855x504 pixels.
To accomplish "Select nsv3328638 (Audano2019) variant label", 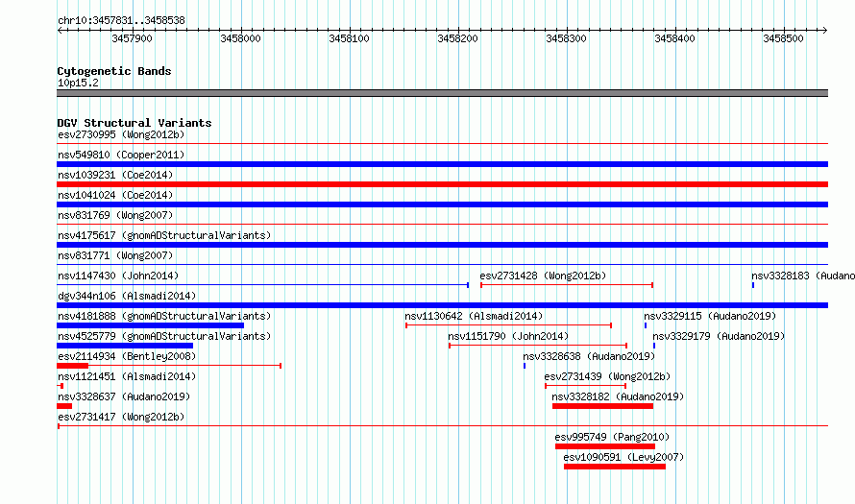I will 589,356.
